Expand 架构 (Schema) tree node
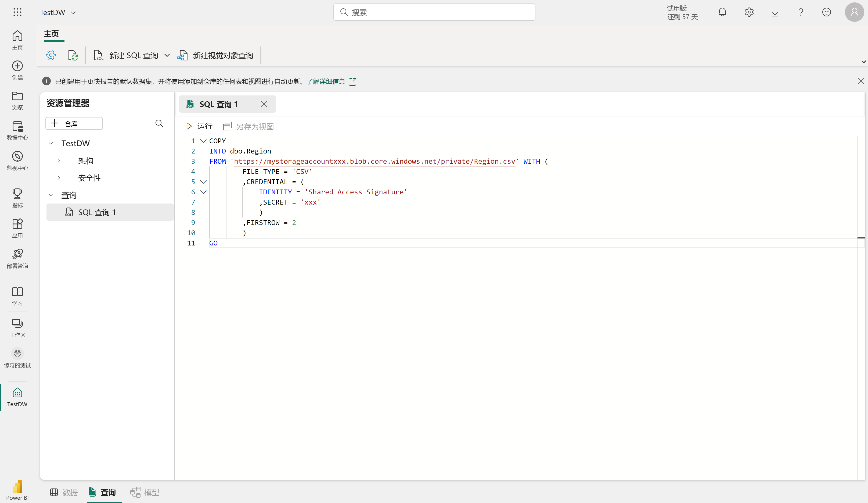 point(59,160)
